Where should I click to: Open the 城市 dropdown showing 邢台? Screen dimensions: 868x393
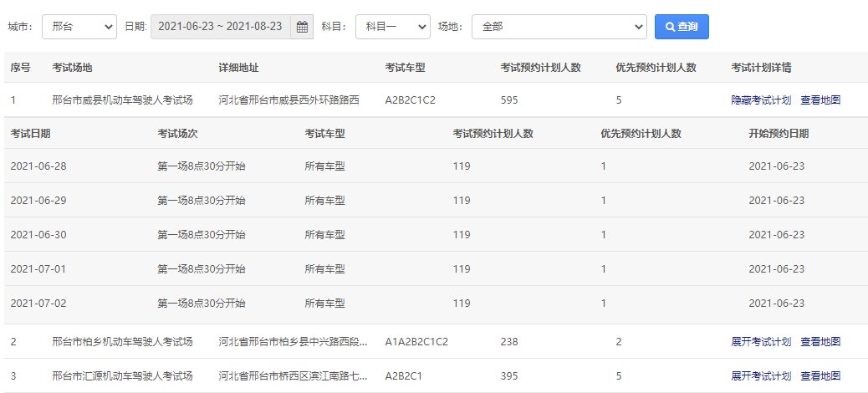pos(79,27)
